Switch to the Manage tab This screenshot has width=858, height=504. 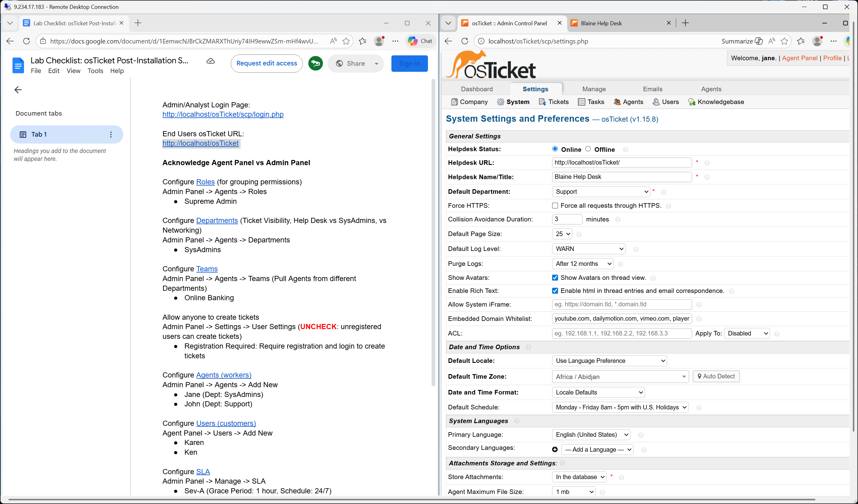coord(594,89)
